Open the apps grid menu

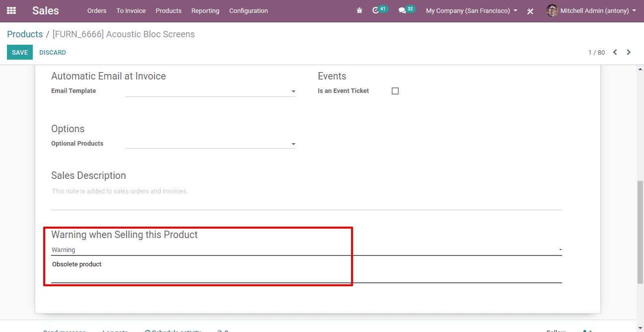11,10
